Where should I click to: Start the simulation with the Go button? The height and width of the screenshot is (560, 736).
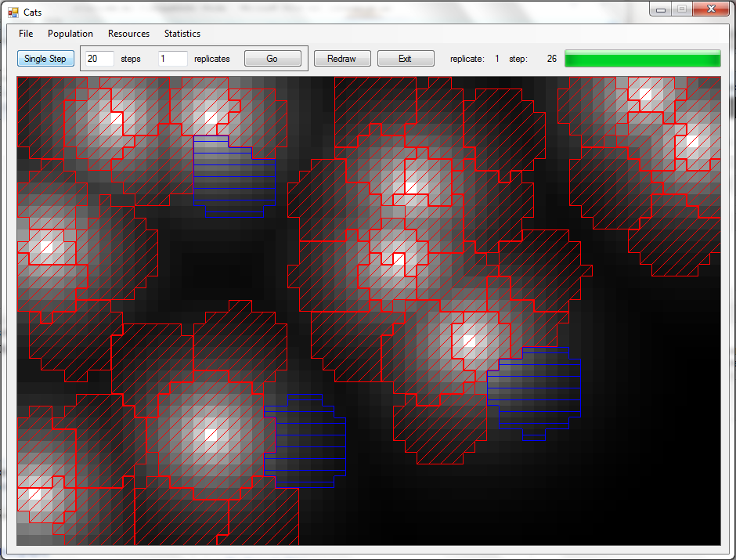point(272,59)
